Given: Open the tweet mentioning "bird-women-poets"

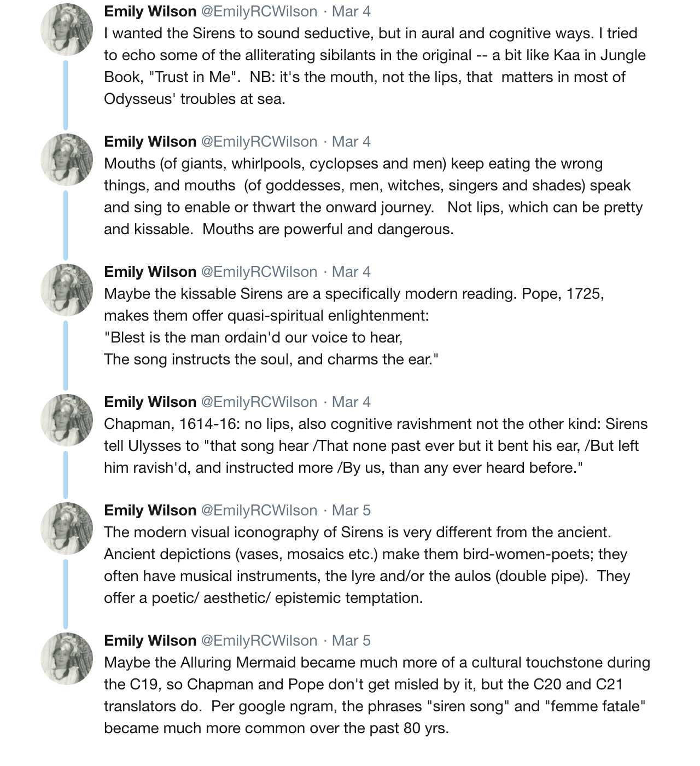Looking at the screenshot, I should tap(366, 565).
